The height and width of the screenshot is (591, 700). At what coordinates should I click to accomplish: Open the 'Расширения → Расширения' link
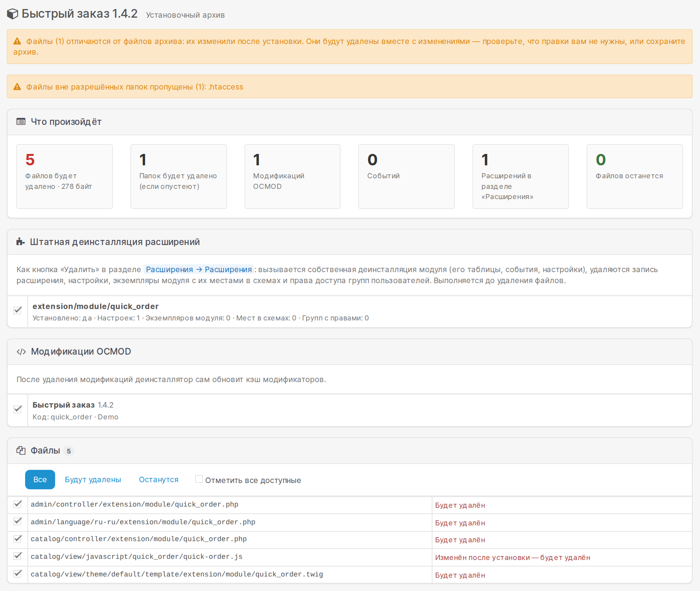click(199, 269)
